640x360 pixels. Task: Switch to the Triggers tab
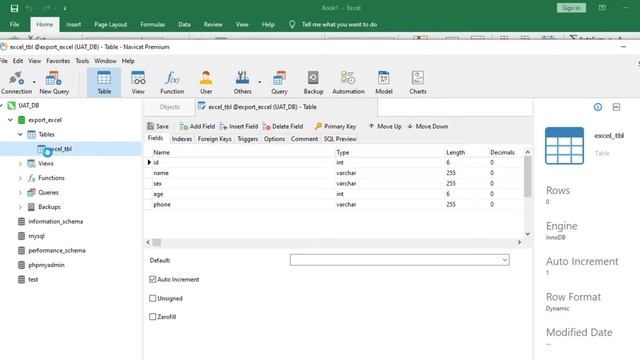coord(248,139)
